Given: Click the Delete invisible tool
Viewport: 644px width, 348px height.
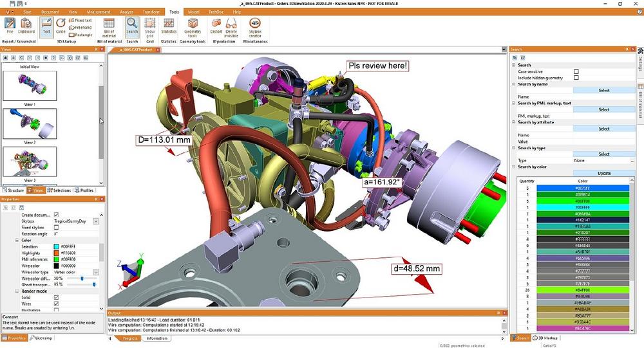Looking at the screenshot, I should (x=231, y=28).
